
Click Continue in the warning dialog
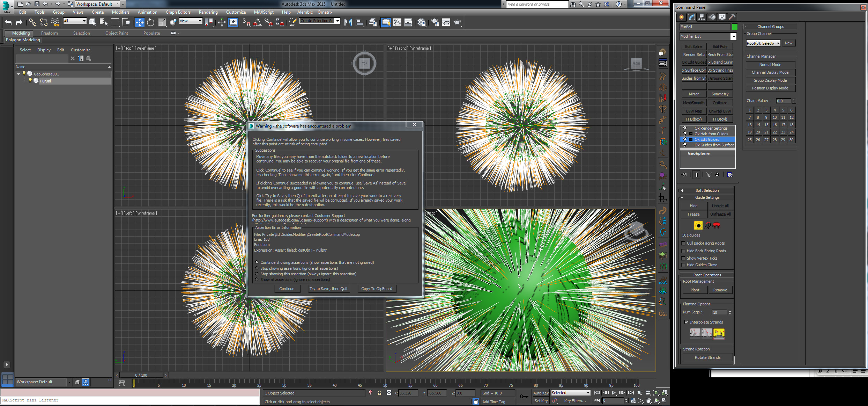[x=287, y=289]
